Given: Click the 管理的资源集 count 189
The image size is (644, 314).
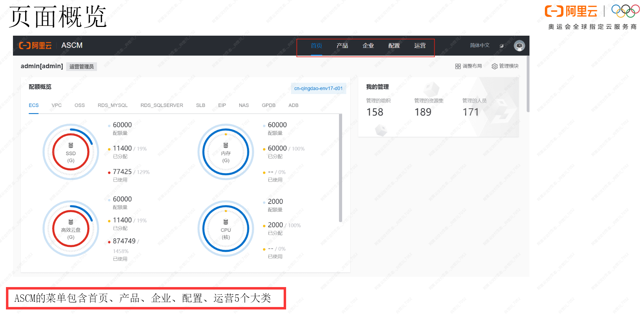Looking at the screenshot, I should coord(423,112).
